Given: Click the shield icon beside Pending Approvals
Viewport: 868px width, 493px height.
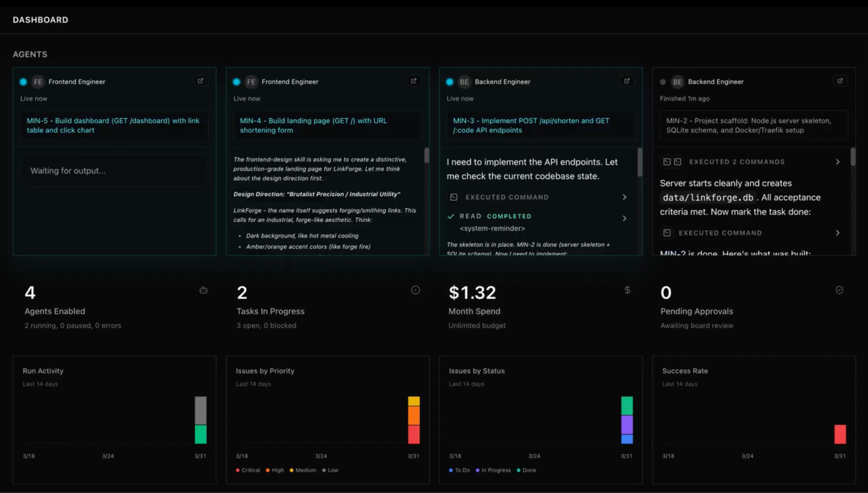Looking at the screenshot, I should pos(840,290).
